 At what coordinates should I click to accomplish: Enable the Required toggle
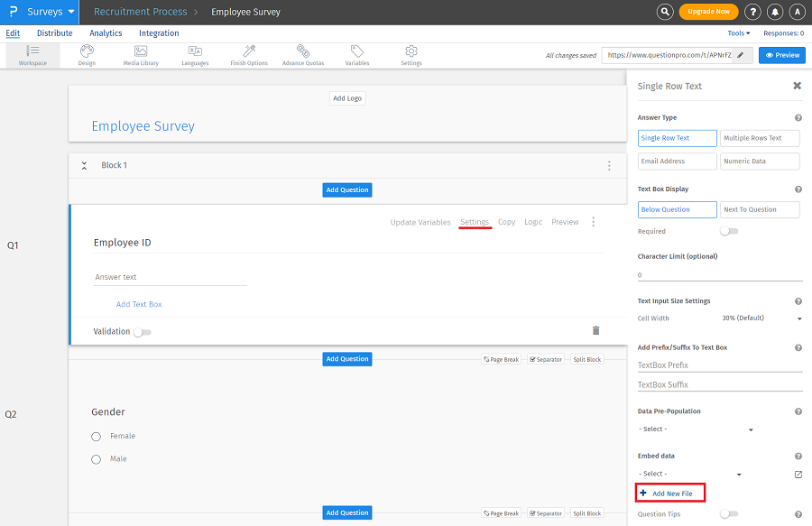pos(728,231)
